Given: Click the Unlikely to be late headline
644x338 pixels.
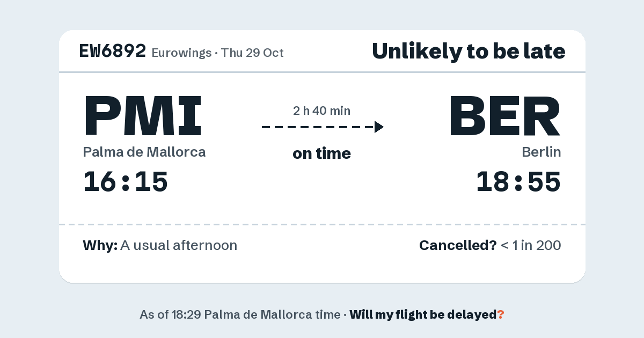Looking at the screenshot, I should click(469, 52).
